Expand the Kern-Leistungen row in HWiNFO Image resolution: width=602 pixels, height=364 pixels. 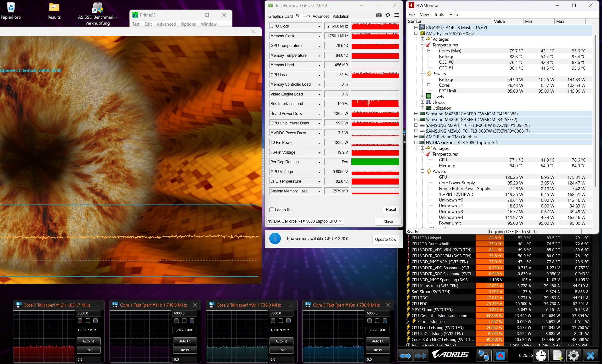(x=408, y=321)
